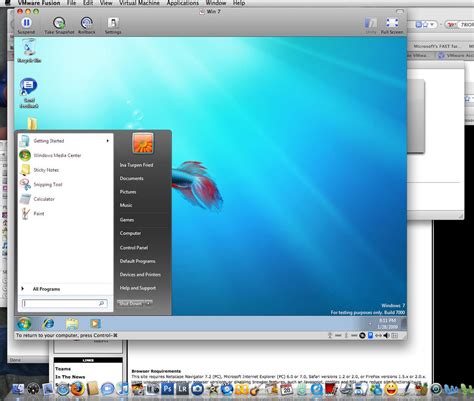Launch Windows Media Center from Start menu
Image resolution: width=474 pixels, height=401 pixels.
(x=66, y=155)
